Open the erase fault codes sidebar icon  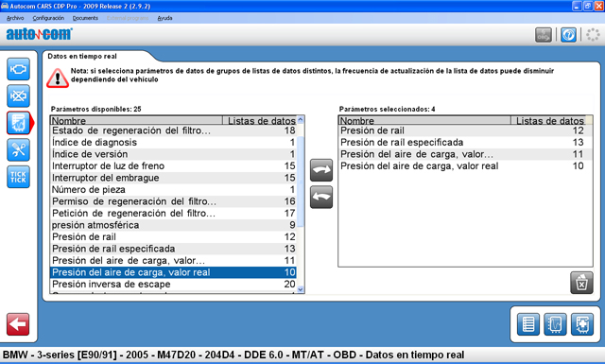click(x=18, y=95)
